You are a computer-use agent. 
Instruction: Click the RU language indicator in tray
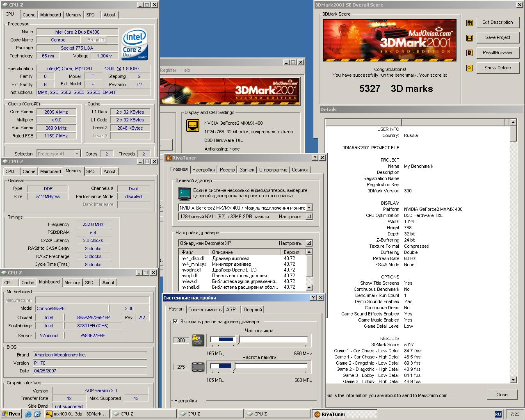498,414
